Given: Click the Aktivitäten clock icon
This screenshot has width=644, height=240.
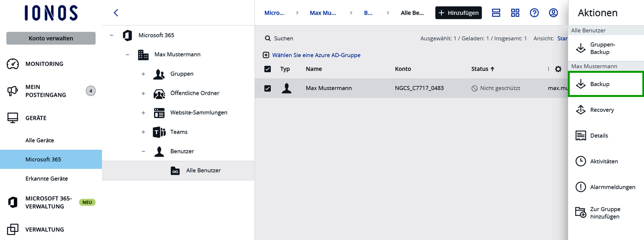Looking at the screenshot, I should point(581,161).
